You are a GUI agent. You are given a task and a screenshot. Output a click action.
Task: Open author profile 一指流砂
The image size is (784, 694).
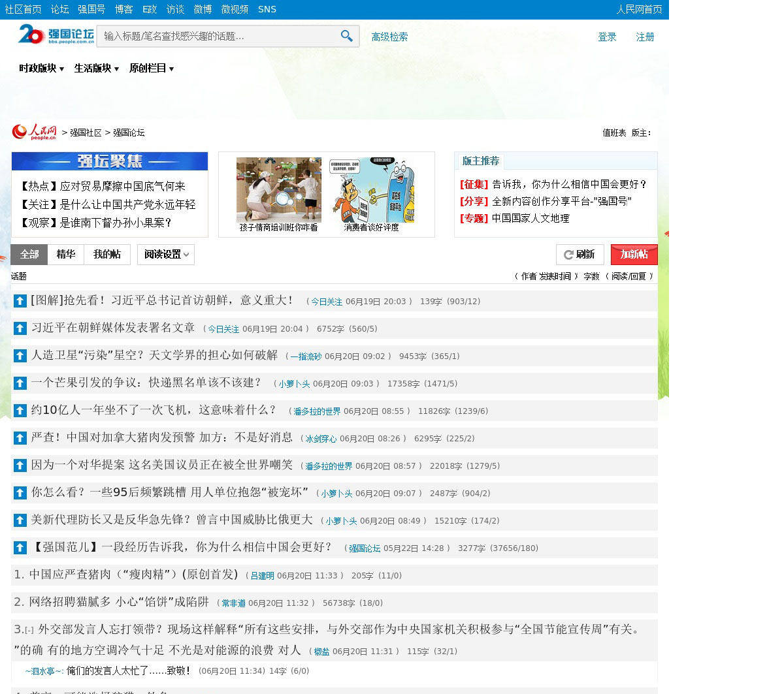tap(306, 356)
